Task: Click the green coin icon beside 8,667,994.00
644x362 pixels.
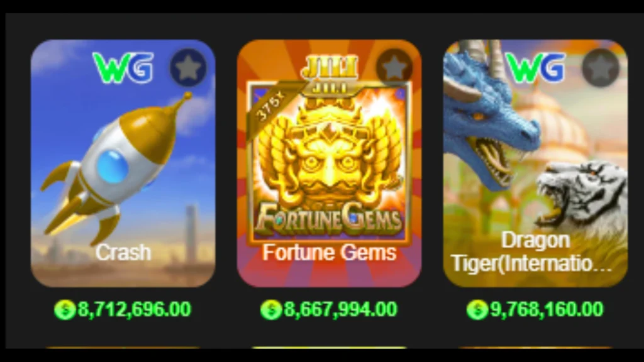Action: click(271, 309)
